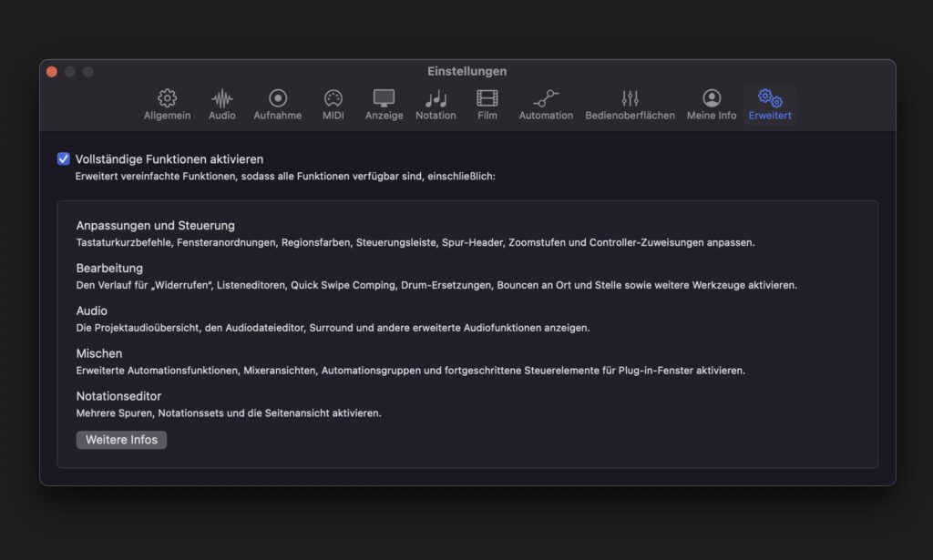933x560 pixels.
Task: Open the Meine Info pane
Action: [x=712, y=105]
